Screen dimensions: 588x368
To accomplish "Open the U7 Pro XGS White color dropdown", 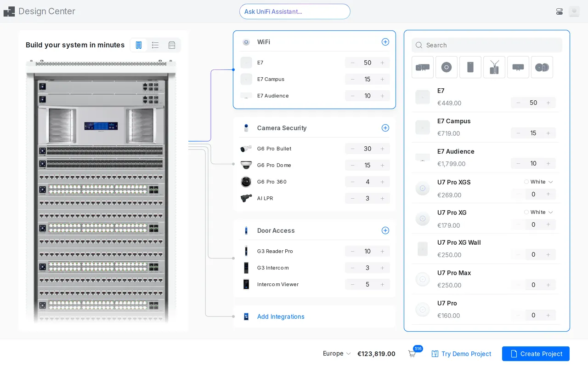I will tap(538, 182).
